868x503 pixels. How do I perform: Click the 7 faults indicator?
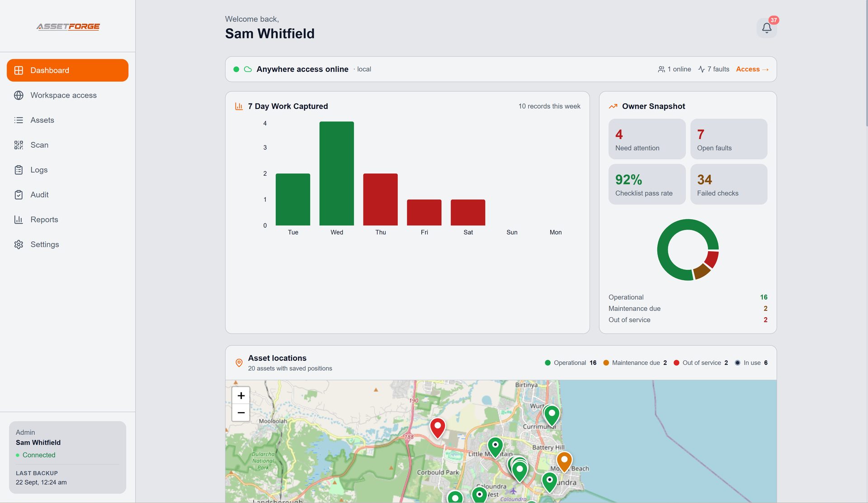pyautogui.click(x=713, y=69)
